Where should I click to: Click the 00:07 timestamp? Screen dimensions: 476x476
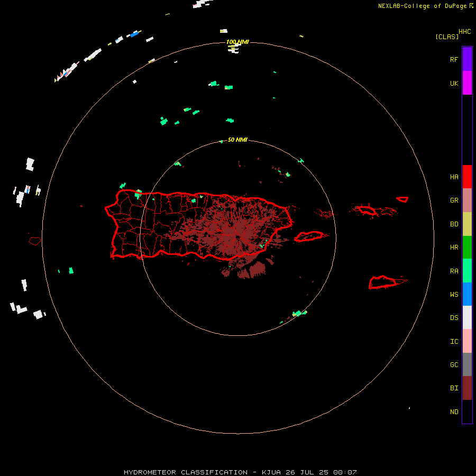click(345, 472)
